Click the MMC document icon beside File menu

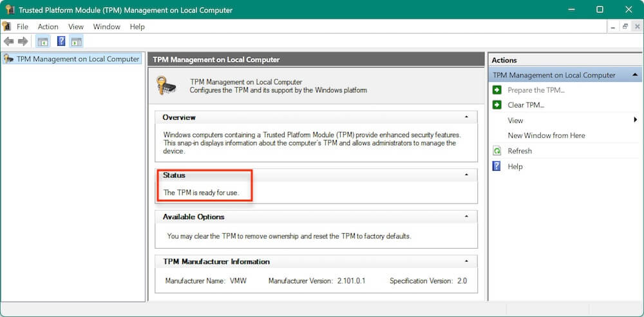pyautogui.click(x=6, y=26)
